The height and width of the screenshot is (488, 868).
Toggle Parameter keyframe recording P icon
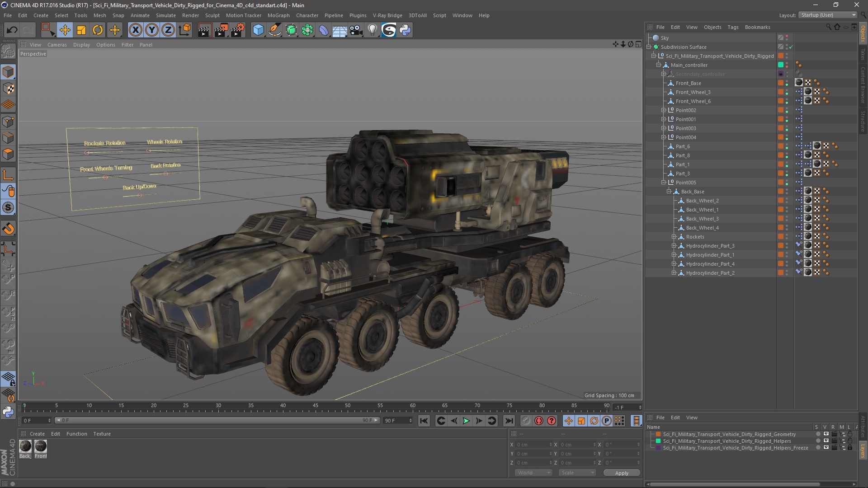tap(607, 421)
